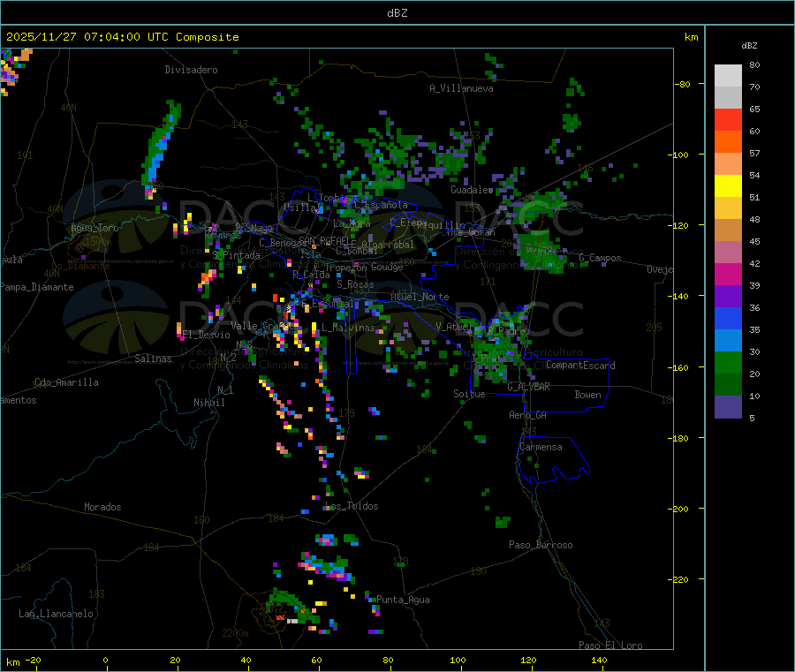The image size is (795, 672).
Task: Click the bottom-axis tick label -20
Action: pyautogui.click(x=34, y=660)
